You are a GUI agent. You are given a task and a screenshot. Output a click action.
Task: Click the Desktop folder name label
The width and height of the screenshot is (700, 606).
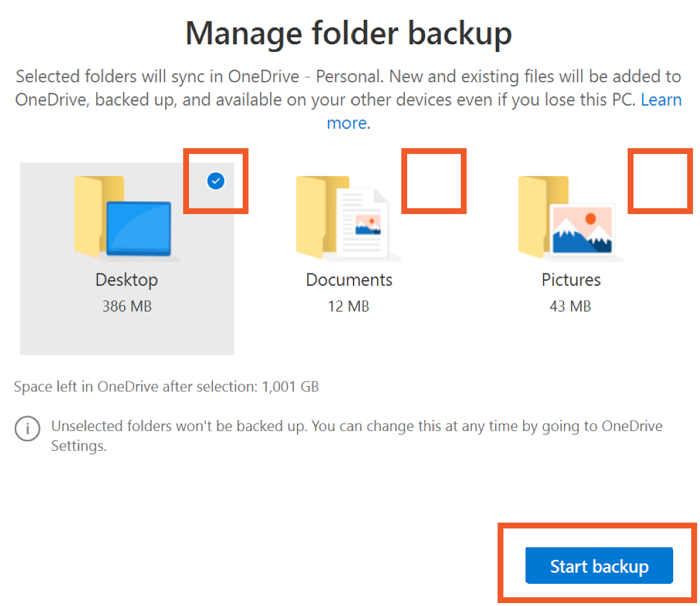(x=127, y=280)
